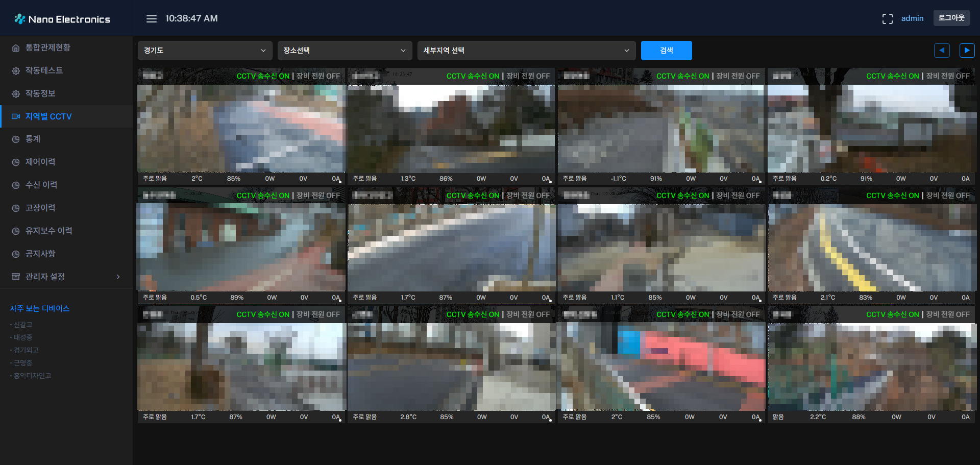Viewport: 980px width, 465px height.
Task: Go to previous CCTV page arrow
Action: 942,51
